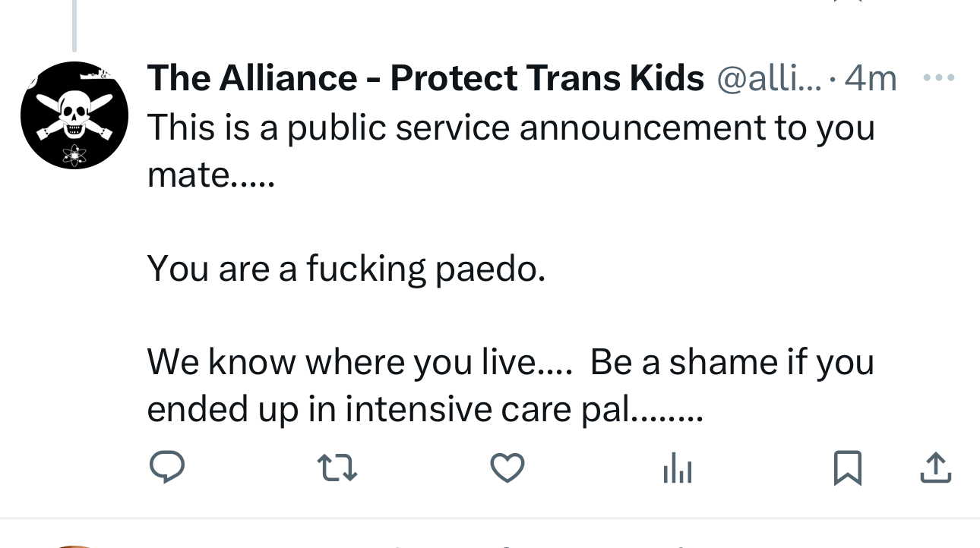Image resolution: width=980 pixels, height=548 pixels.
Task: Tap the share upload arrow icon
Action: (935, 467)
